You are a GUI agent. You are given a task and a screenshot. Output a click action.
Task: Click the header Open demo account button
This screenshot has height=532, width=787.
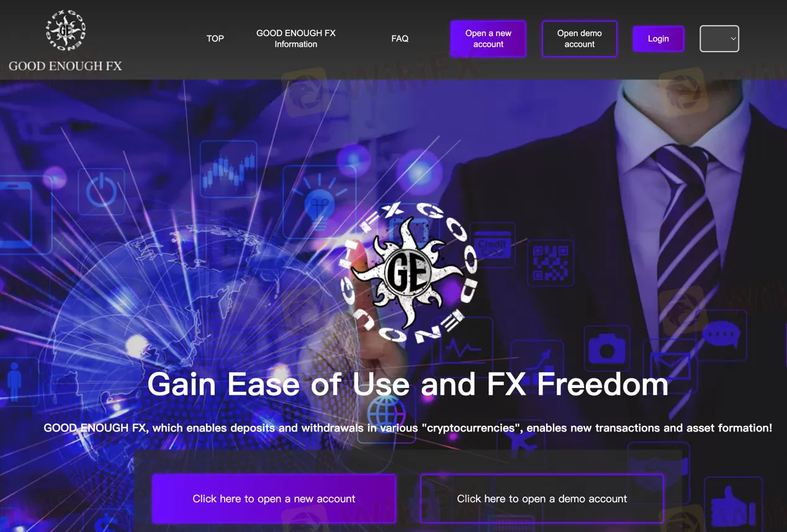pos(580,38)
